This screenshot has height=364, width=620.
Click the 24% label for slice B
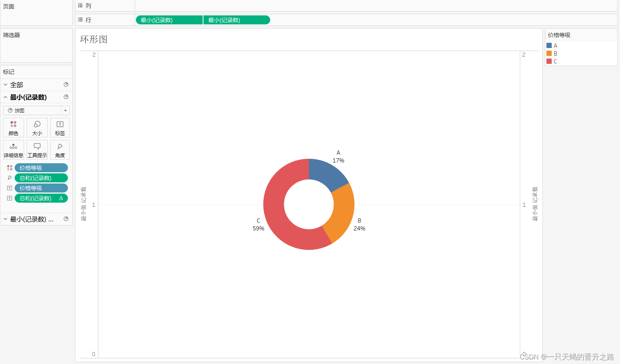coord(359,229)
